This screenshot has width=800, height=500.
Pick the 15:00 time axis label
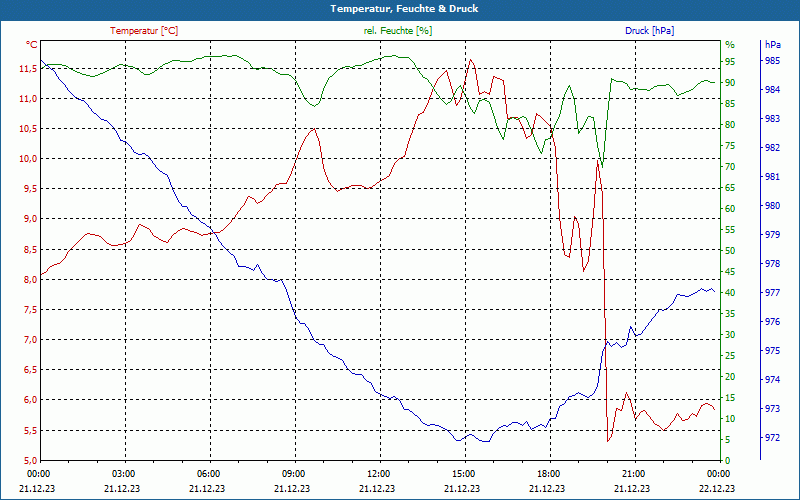463,473
